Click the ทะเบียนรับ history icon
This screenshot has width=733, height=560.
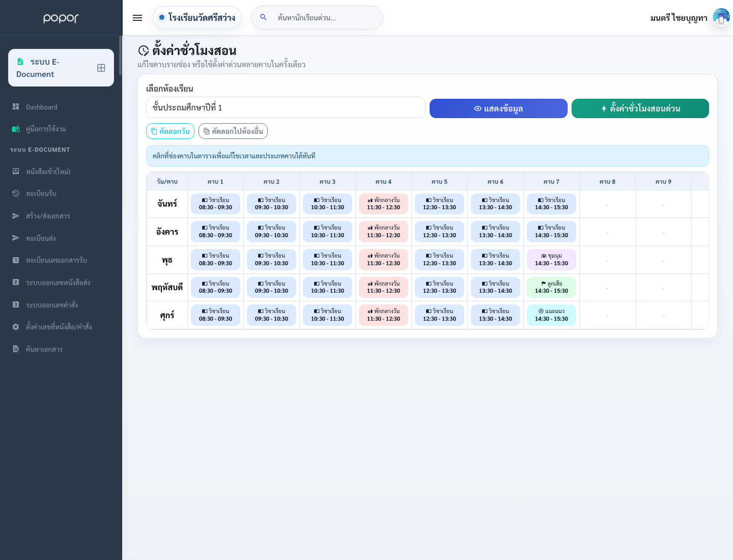[x=16, y=193]
